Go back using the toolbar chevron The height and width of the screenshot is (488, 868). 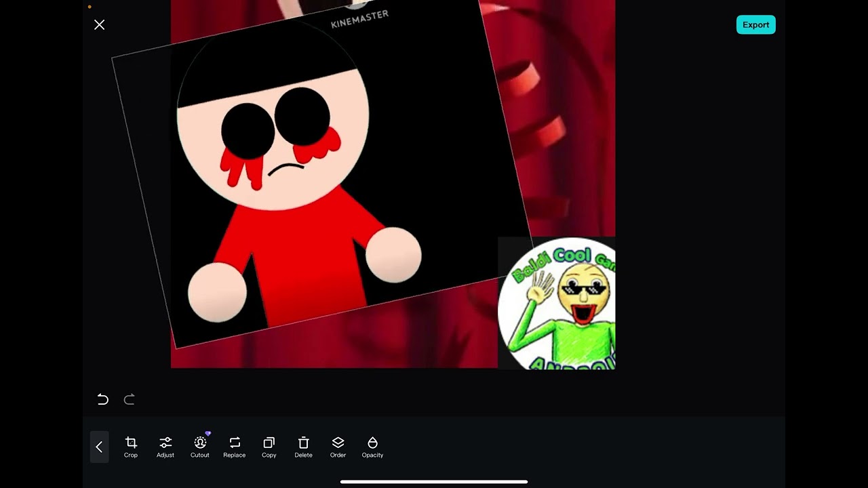(x=99, y=447)
